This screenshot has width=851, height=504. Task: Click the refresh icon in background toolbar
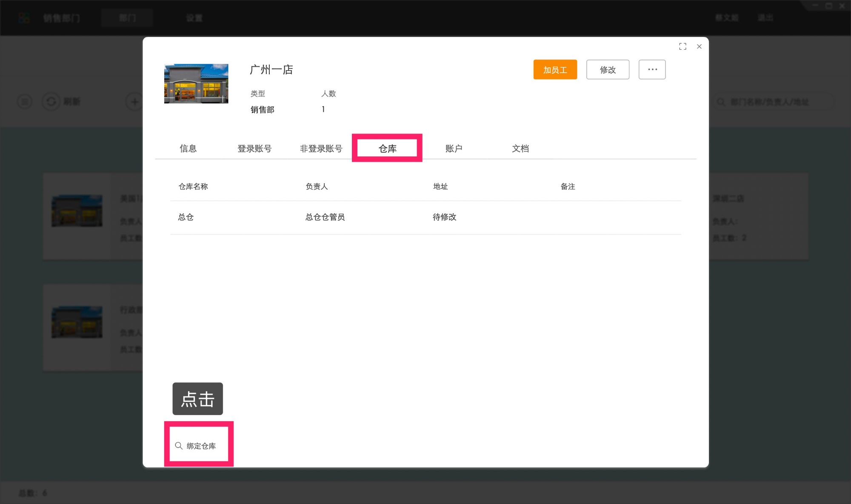point(51,102)
